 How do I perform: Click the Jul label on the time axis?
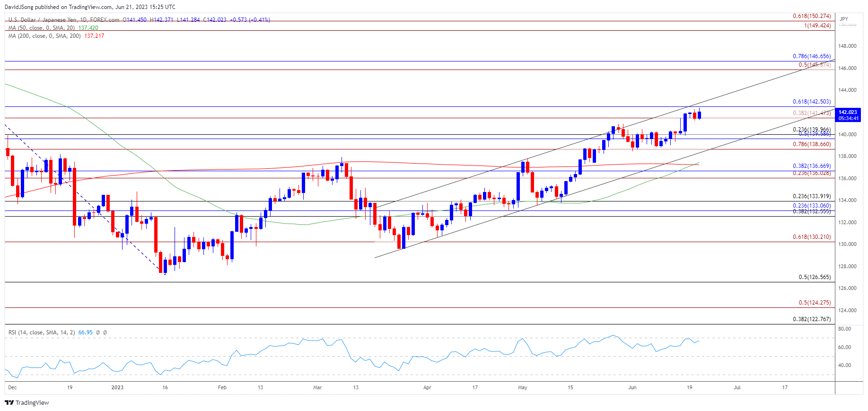pyautogui.click(x=737, y=387)
